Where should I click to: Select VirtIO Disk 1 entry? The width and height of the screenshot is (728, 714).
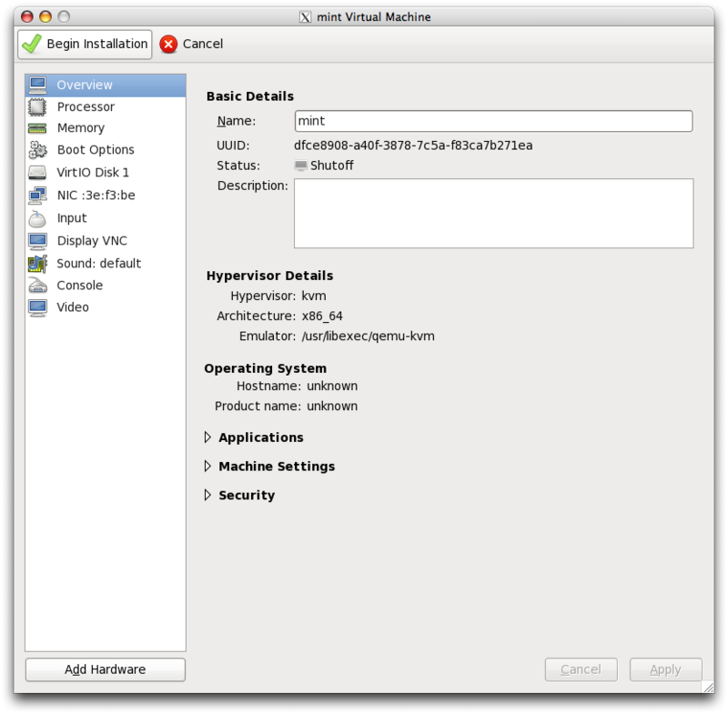point(106,173)
